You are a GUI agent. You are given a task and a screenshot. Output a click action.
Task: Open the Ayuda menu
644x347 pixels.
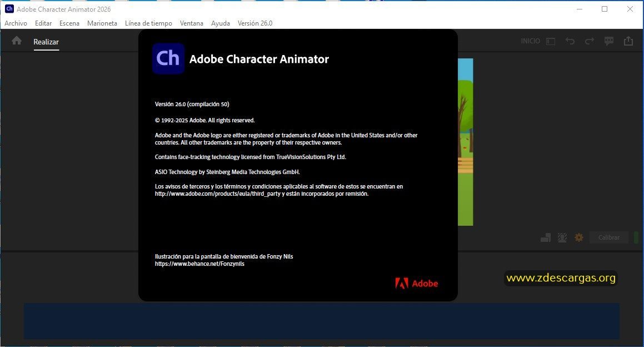220,23
